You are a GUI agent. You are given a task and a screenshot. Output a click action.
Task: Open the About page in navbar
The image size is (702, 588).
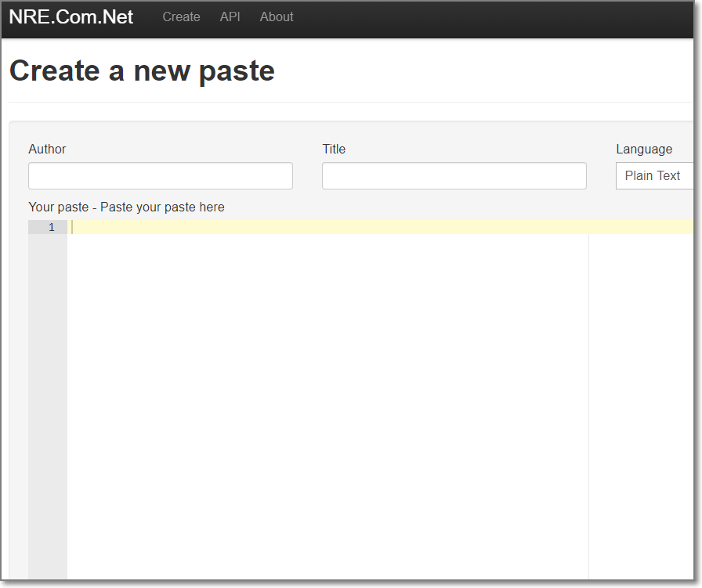[x=277, y=17]
